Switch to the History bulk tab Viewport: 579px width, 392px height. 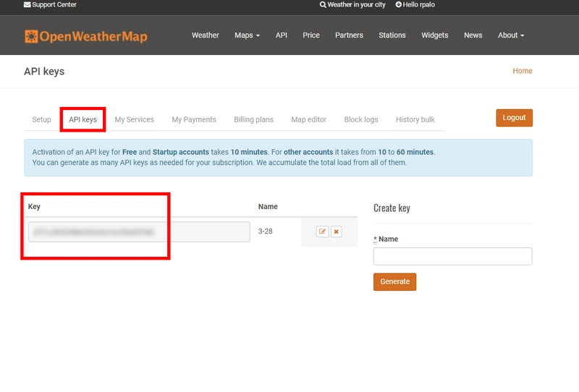pyautogui.click(x=415, y=119)
